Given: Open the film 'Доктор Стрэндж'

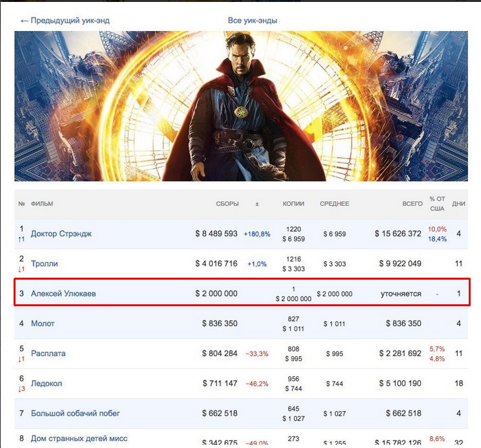Looking at the screenshot, I should (61, 234).
